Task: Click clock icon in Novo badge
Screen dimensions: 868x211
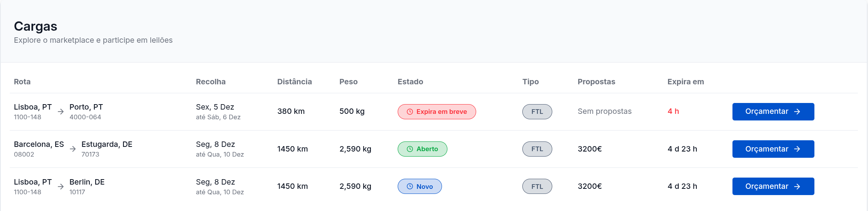Action: tap(409, 187)
